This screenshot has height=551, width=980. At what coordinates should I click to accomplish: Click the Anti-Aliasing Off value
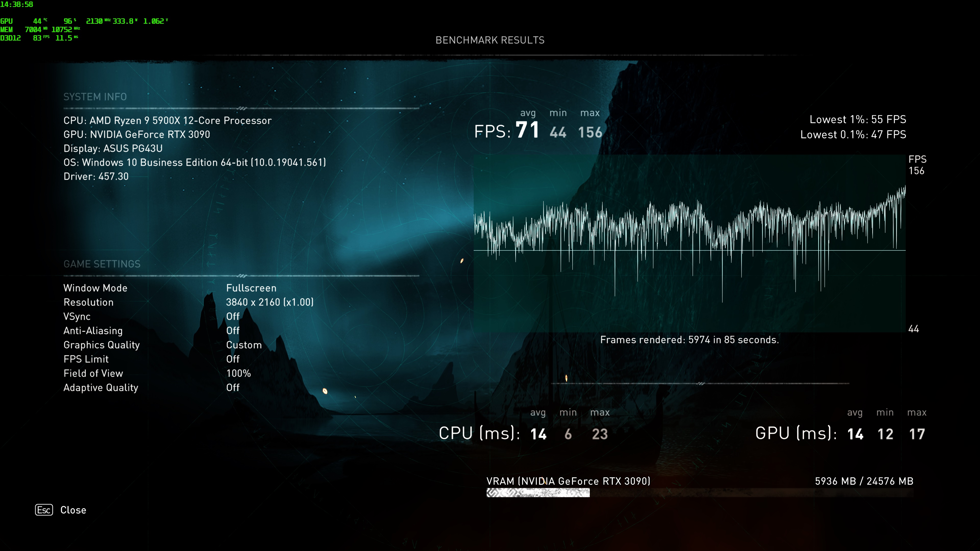(x=233, y=330)
